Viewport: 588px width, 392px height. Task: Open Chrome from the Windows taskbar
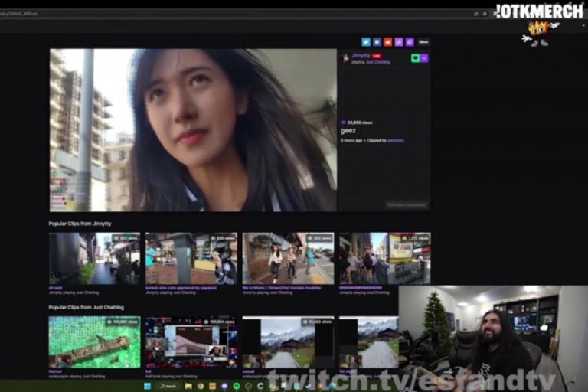[x=200, y=386]
